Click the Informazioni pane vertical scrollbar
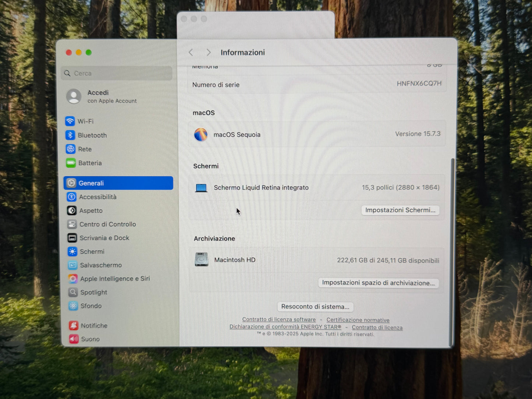This screenshot has height=399, width=532. [x=452, y=252]
